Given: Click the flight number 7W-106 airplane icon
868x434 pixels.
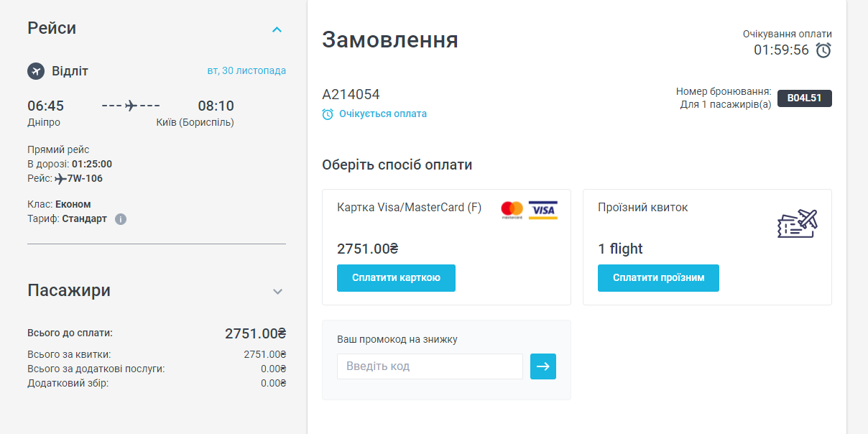Looking at the screenshot, I should (x=60, y=179).
